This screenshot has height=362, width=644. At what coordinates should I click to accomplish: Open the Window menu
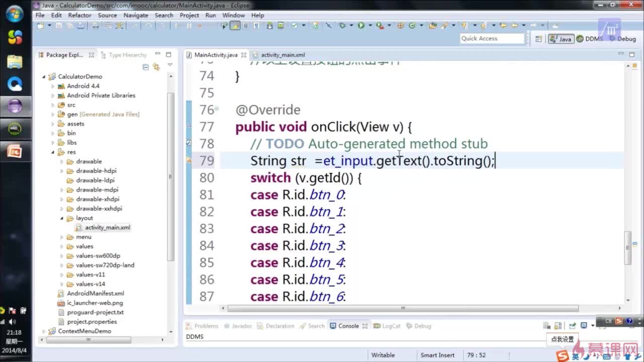[x=233, y=15]
